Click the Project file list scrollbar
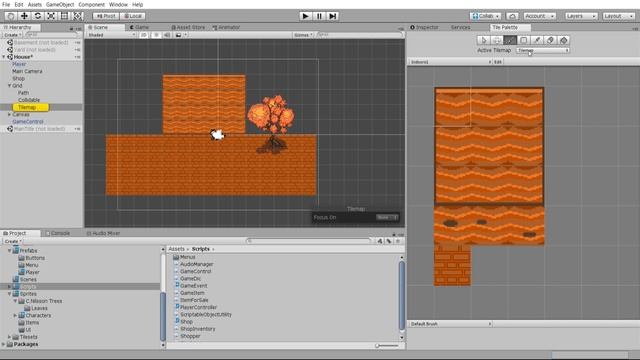 tap(402, 296)
